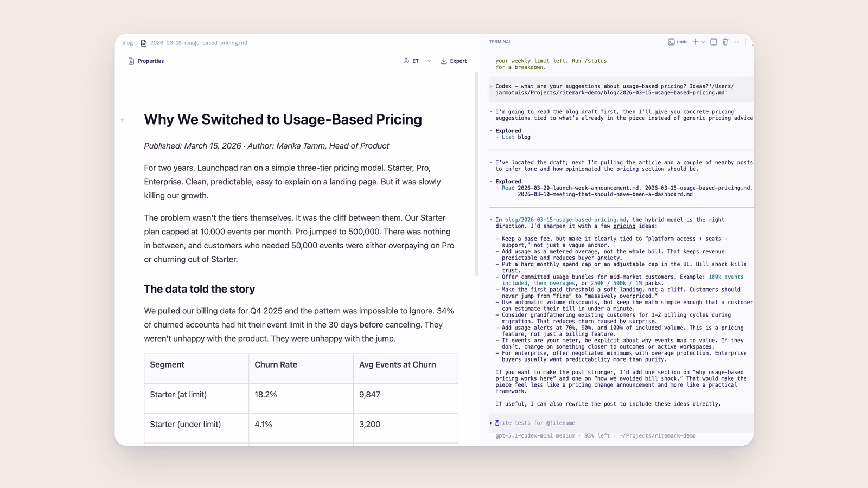The height and width of the screenshot is (488, 868).
Task: Click the microphone dictation icon
Action: pos(406,61)
